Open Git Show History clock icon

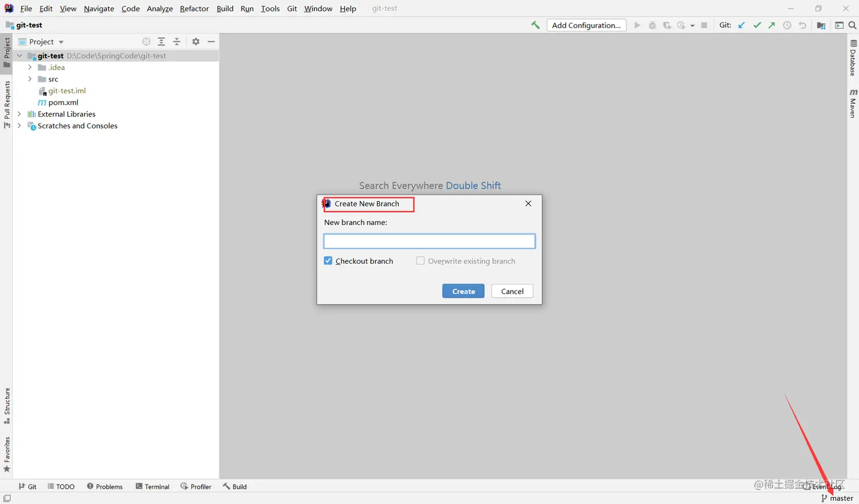coord(787,25)
